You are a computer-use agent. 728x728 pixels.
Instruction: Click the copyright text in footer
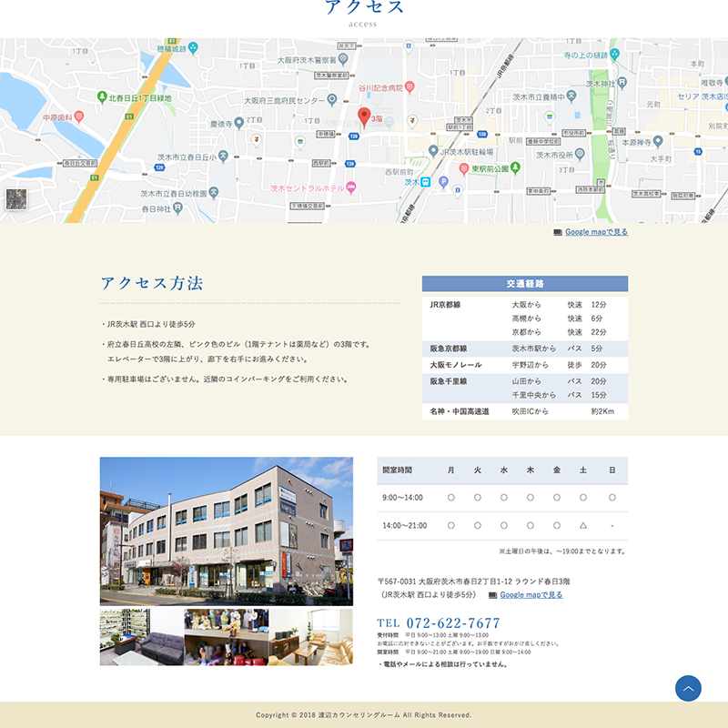point(363,715)
